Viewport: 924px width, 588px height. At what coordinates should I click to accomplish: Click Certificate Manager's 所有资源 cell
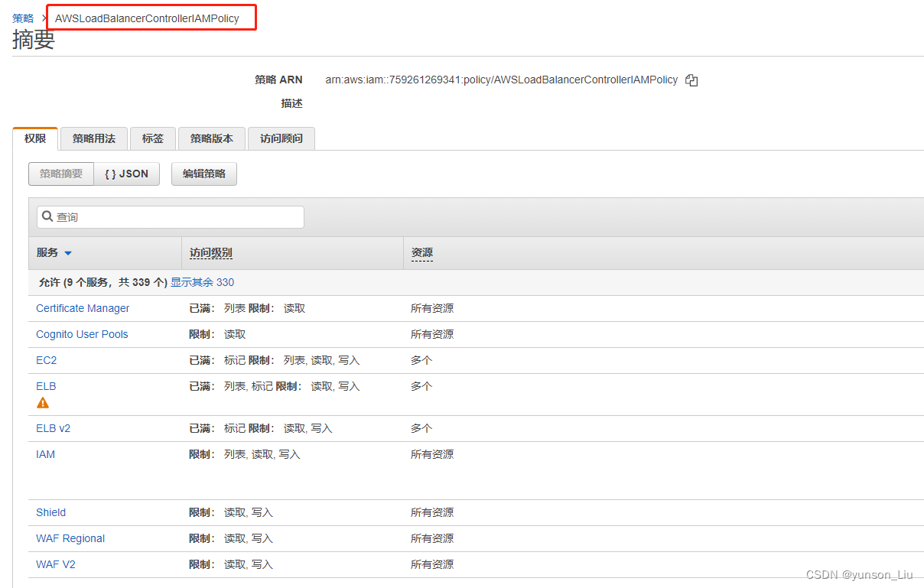click(x=432, y=308)
